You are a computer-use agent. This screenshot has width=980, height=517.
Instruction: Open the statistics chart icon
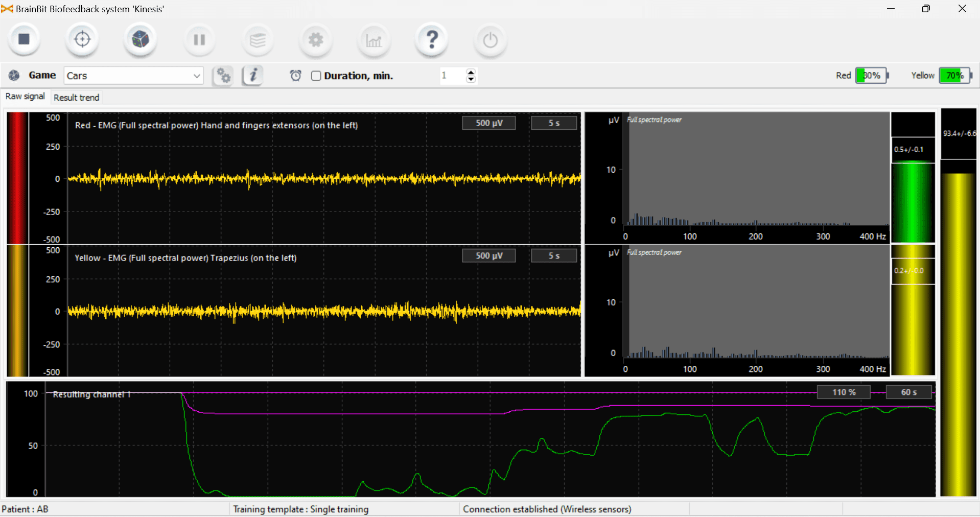374,40
